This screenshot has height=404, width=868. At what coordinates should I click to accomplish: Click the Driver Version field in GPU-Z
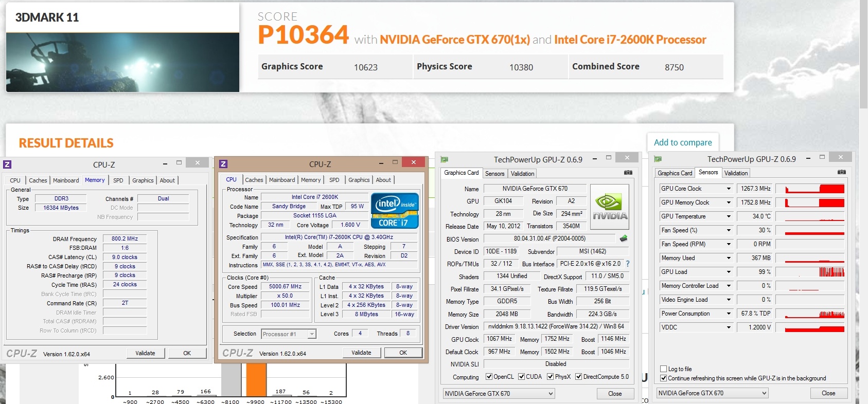556,326
